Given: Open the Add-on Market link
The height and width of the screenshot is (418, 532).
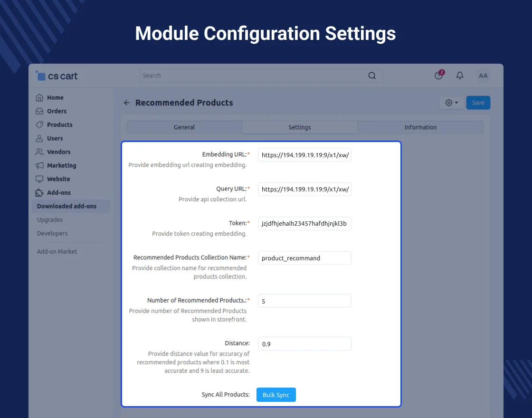Looking at the screenshot, I should [x=57, y=252].
